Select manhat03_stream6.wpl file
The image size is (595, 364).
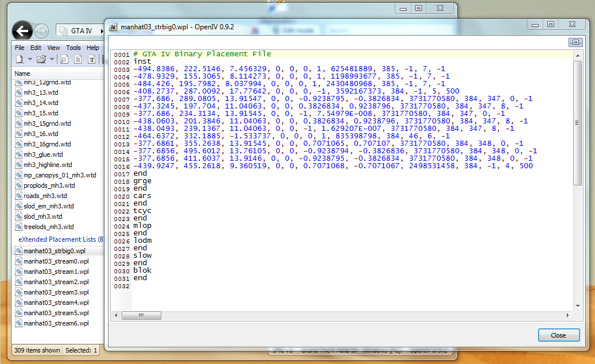coord(56,323)
